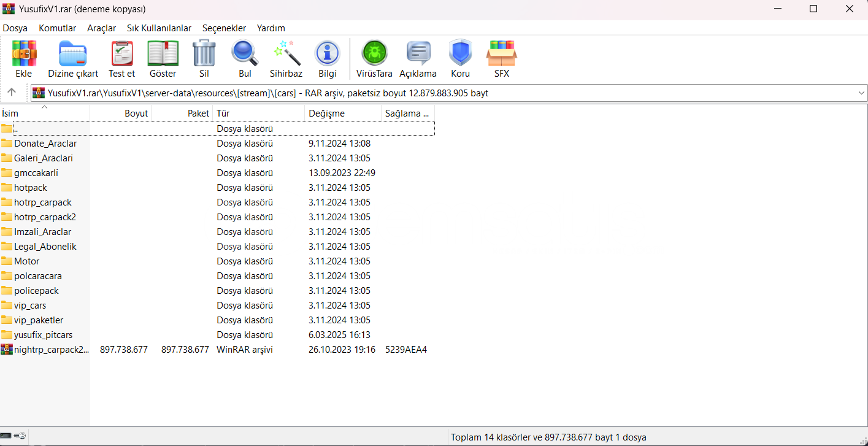Expand the address path dropdown arrow
The width and height of the screenshot is (868, 446).
coord(861,93)
